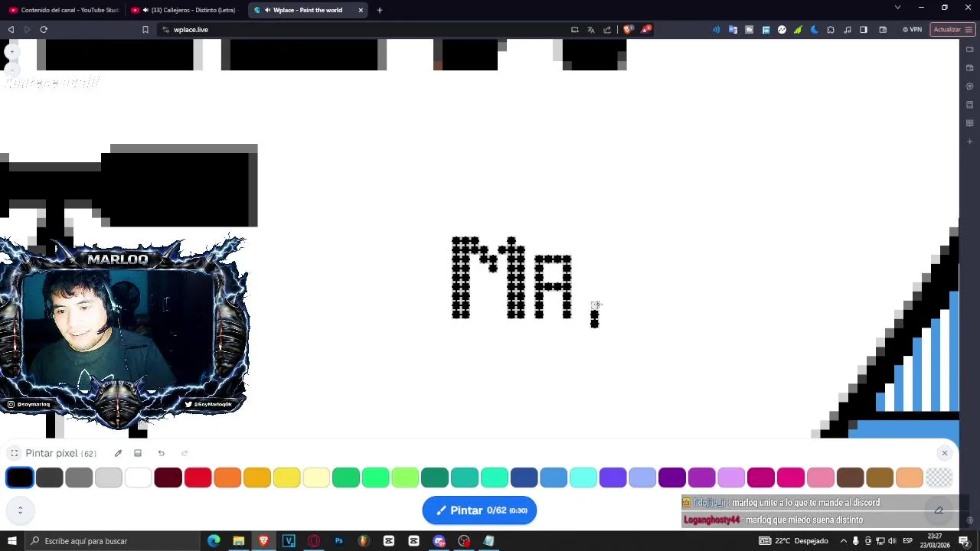The width and height of the screenshot is (980, 551).
Task: Open Brave Rewards triangle icon
Action: tap(646, 29)
